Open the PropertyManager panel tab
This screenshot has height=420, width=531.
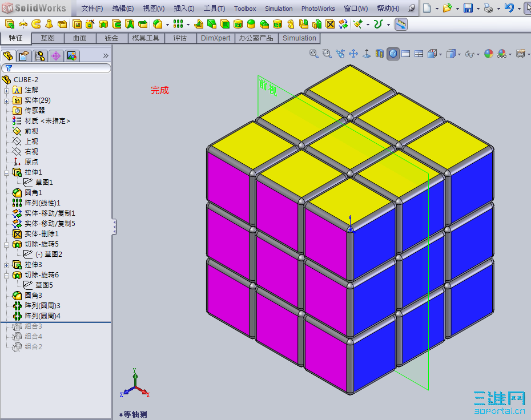click(x=24, y=56)
